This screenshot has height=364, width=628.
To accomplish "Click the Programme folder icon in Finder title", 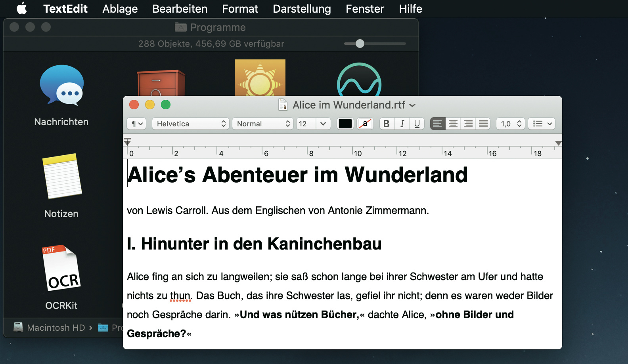I will pos(180,27).
